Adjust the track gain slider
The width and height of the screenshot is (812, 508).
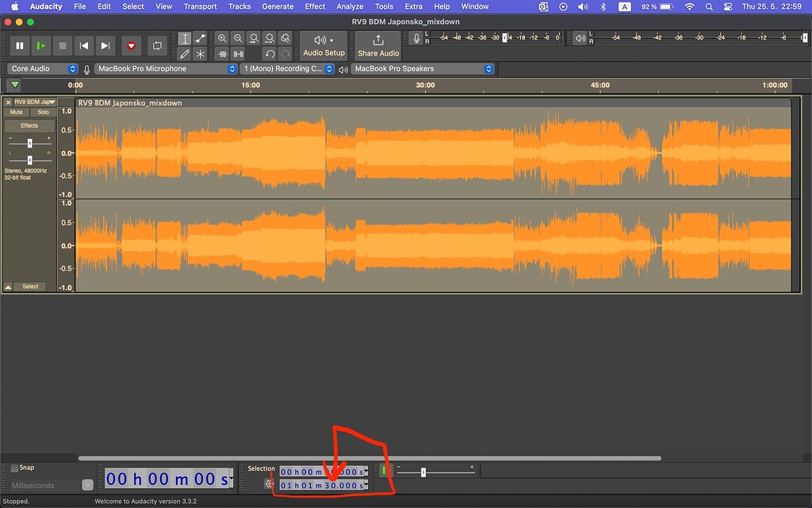pyautogui.click(x=29, y=145)
